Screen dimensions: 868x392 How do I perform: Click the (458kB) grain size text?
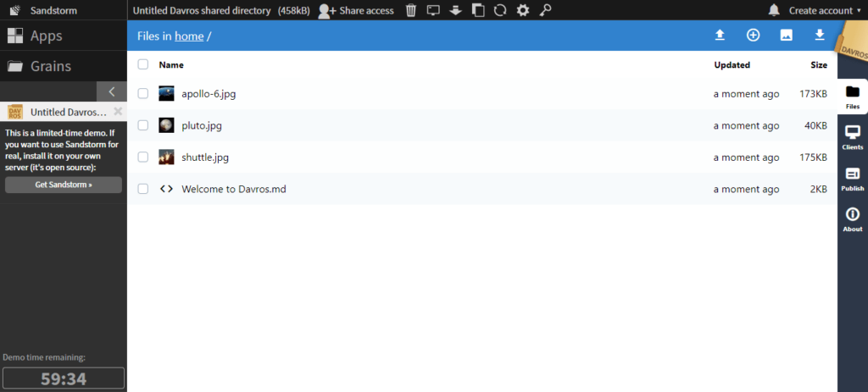point(294,10)
